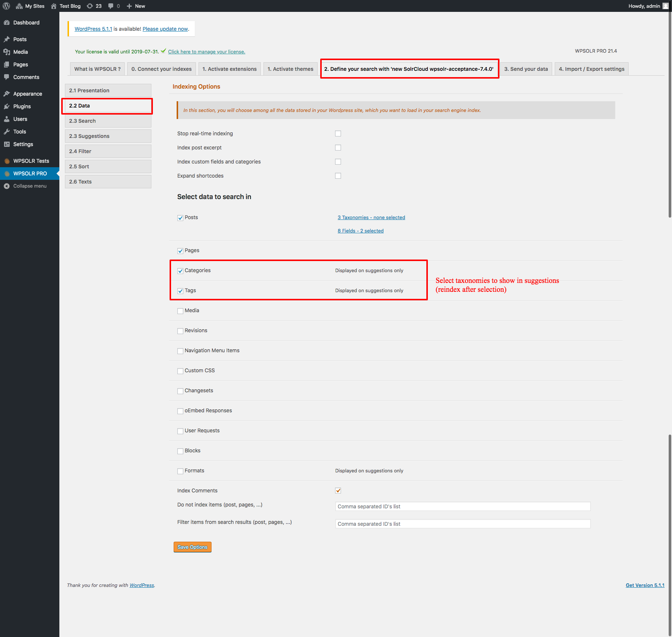Viewport: 672px width, 637px height.
Task: Click the Appearance brush icon
Action: [x=7, y=94]
